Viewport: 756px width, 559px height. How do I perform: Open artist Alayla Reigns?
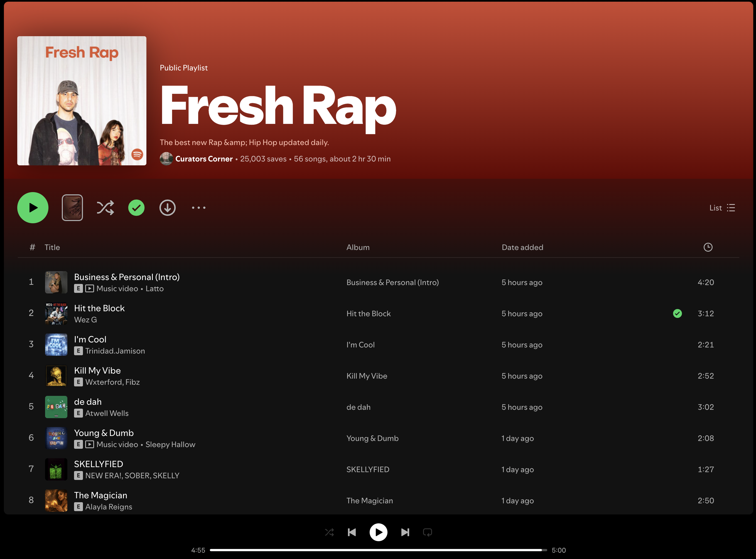[109, 507]
